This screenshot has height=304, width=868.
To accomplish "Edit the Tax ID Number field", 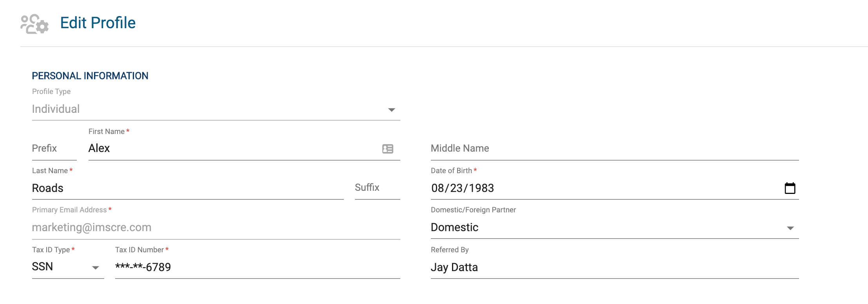I will tap(257, 268).
